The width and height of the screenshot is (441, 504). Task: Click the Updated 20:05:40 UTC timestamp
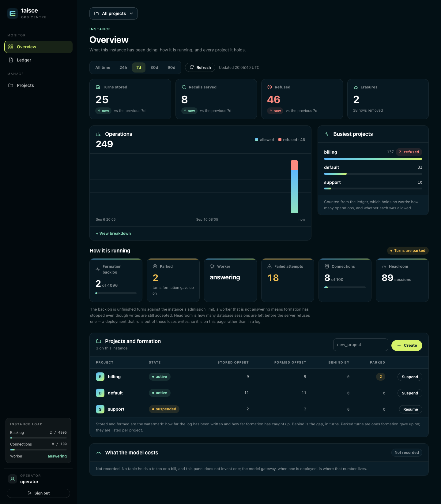[x=239, y=68]
